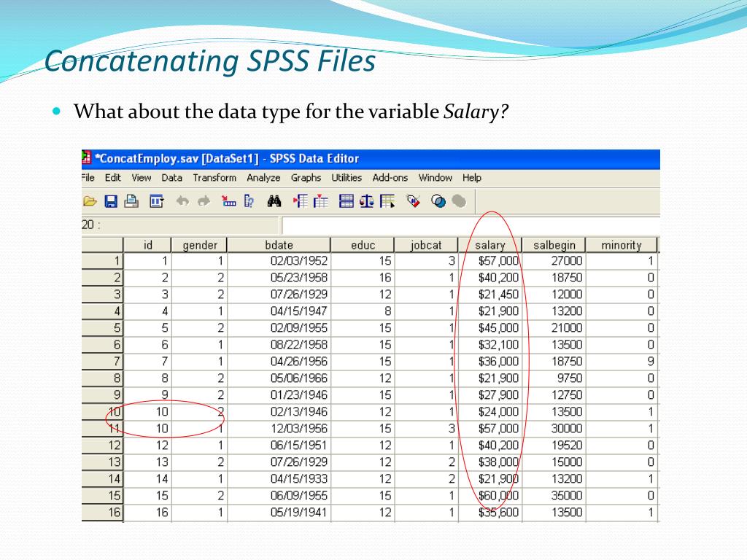
Task: Click the Select Cases icon
Action: tap(387, 201)
